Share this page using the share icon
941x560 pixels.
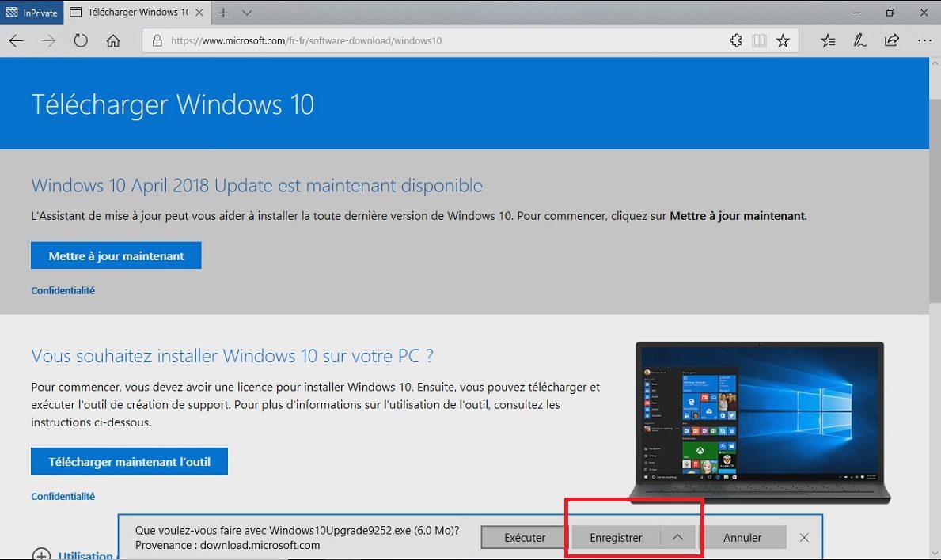pos(892,41)
